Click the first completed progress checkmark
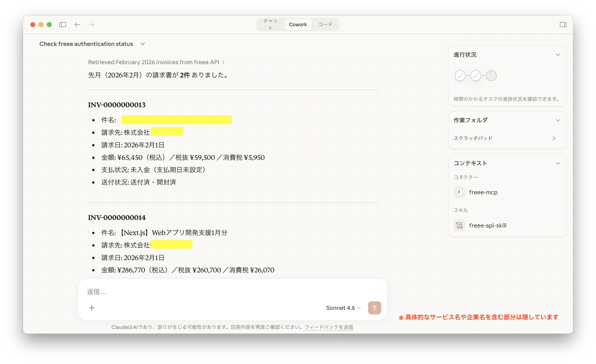The height and width of the screenshot is (364, 596). [x=460, y=76]
